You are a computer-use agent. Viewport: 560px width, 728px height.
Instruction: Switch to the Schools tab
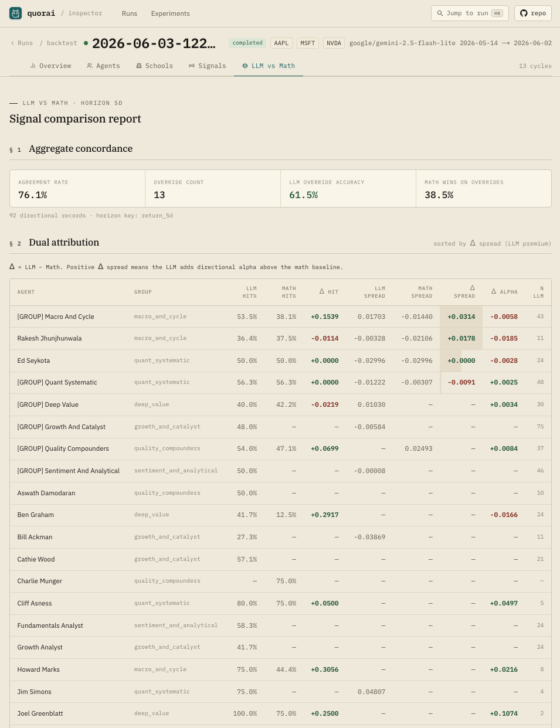tap(154, 66)
